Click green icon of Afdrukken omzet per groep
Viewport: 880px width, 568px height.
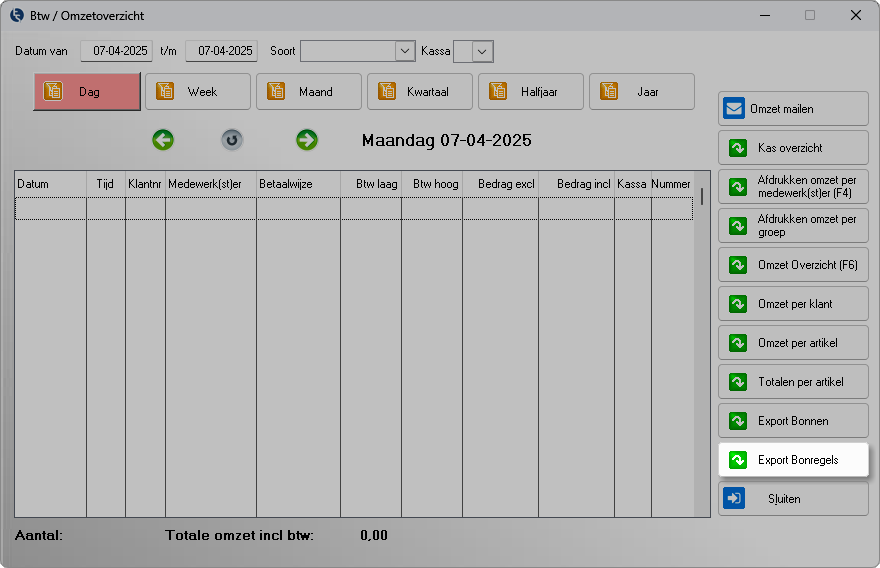coord(738,226)
